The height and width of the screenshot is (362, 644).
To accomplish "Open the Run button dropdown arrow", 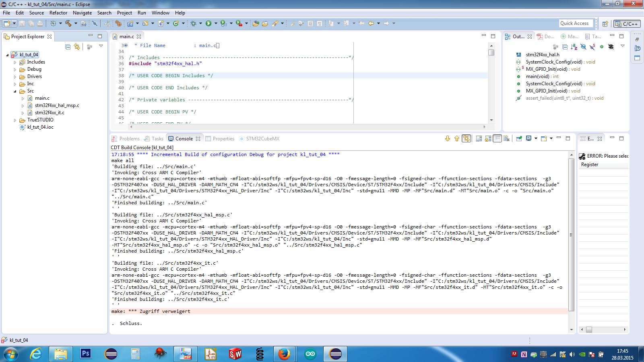I will (x=216, y=23).
